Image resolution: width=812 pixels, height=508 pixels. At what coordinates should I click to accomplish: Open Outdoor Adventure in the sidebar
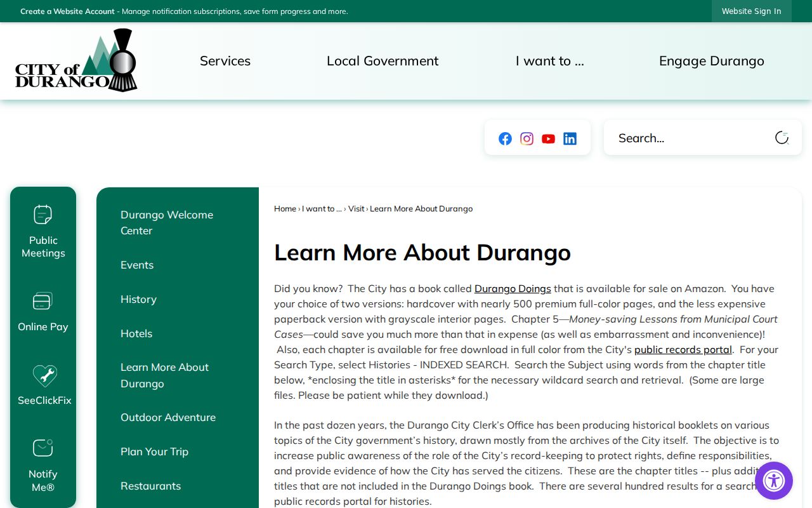[168, 417]
